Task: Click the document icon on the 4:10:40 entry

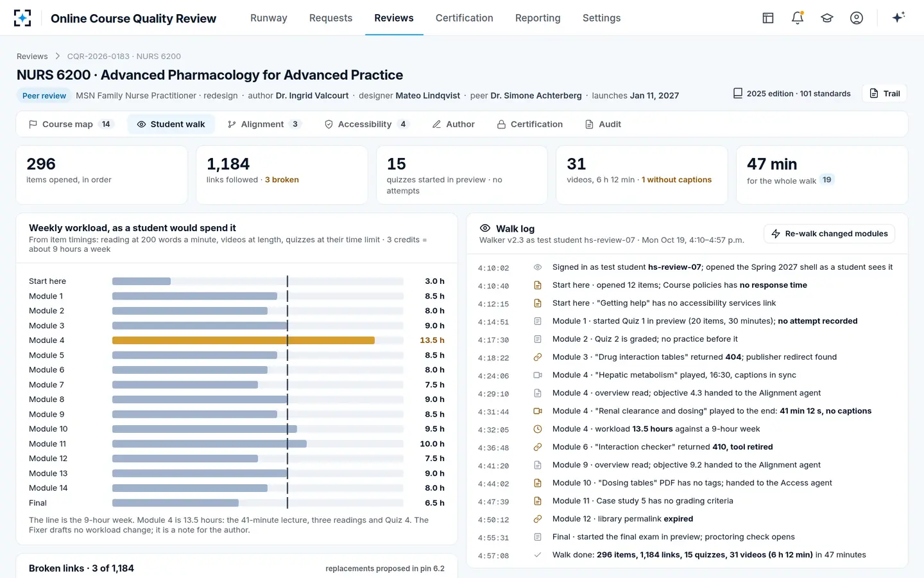Action: click(538, 285)
